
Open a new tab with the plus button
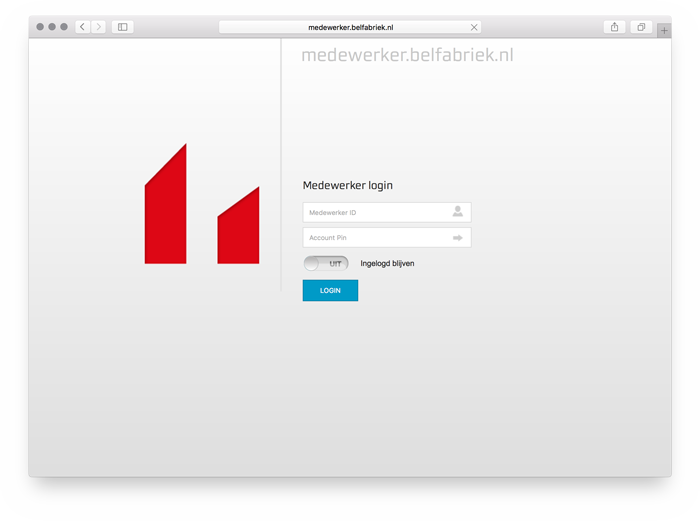(663, 30)
